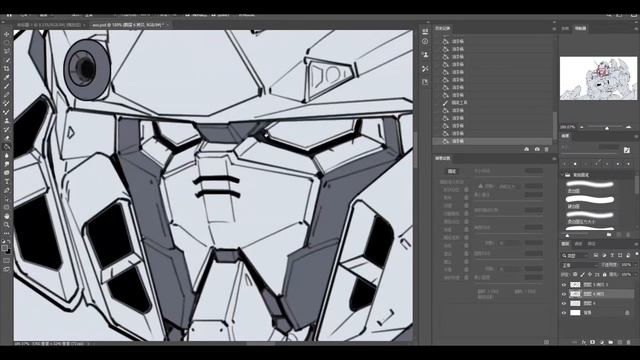Toggle lock image pixels brush icon
This screenshot has height=360, width=640.
pos(582,274)
